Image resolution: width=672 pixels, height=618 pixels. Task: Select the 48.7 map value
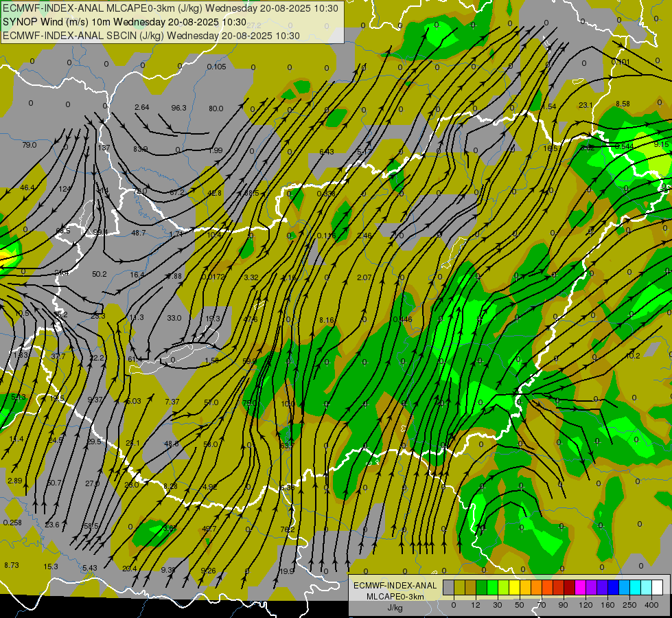pos(139,233)
